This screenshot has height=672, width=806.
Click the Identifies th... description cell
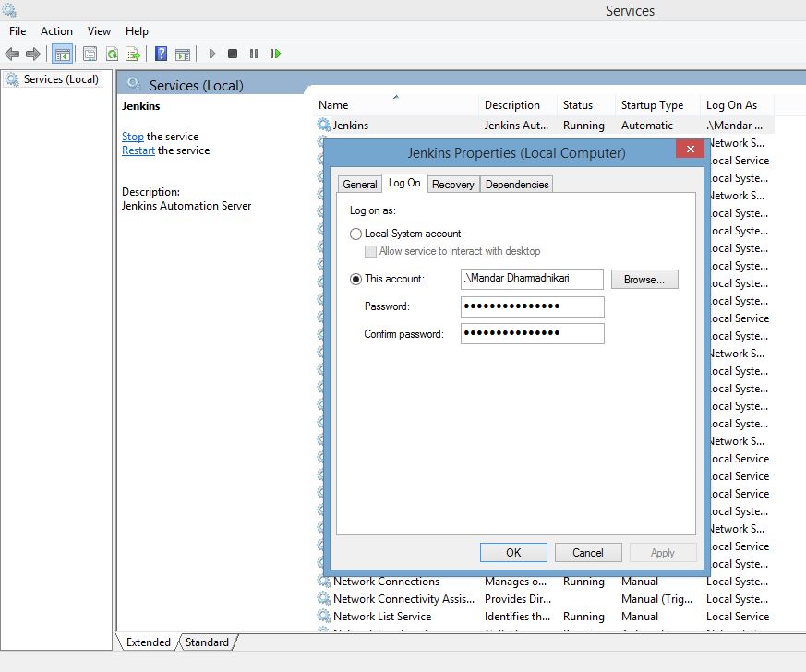click(x=517, y=616)
